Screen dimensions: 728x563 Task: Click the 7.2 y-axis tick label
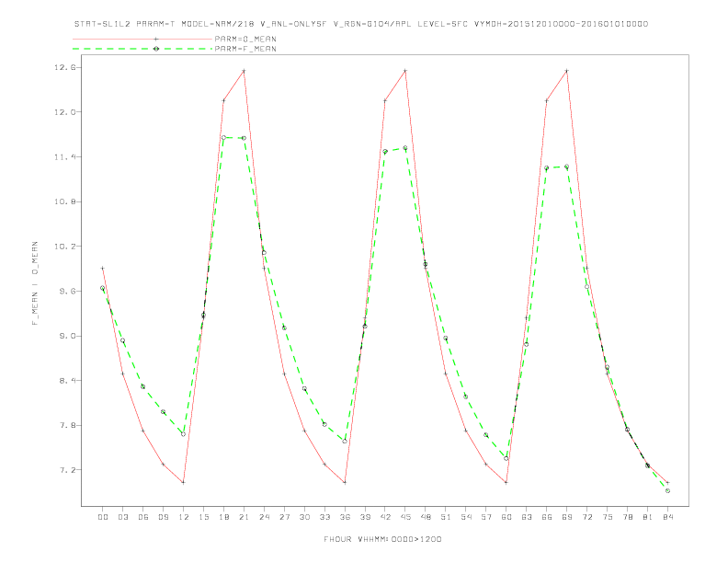[67, 470]
